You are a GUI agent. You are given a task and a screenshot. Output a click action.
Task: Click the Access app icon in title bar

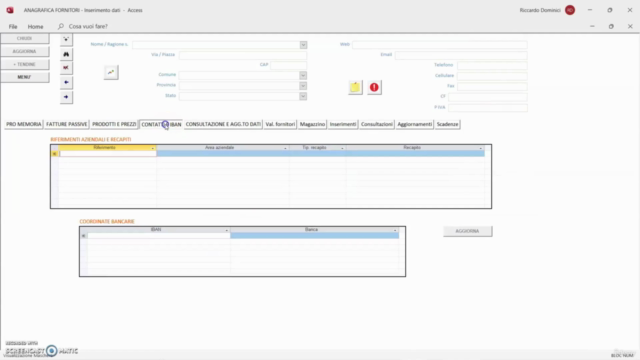(10, 10)
